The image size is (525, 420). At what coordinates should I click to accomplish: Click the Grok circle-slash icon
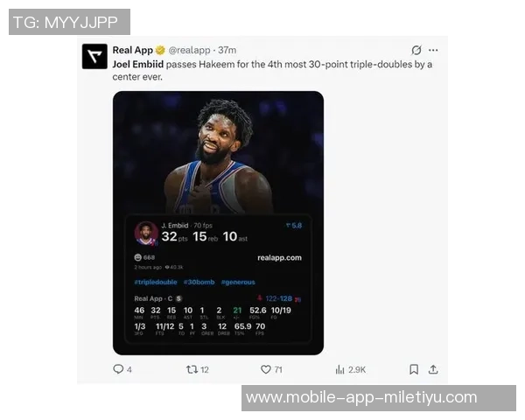point(416,50)
